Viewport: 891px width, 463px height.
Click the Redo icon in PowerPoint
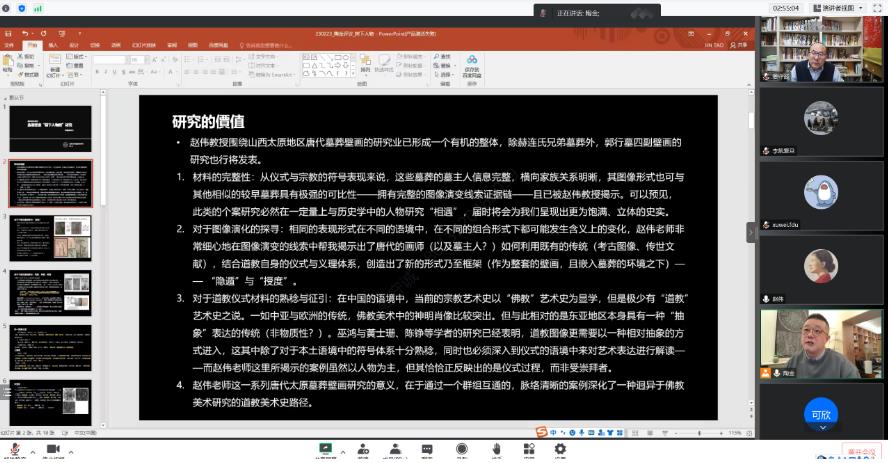point(43,34)
